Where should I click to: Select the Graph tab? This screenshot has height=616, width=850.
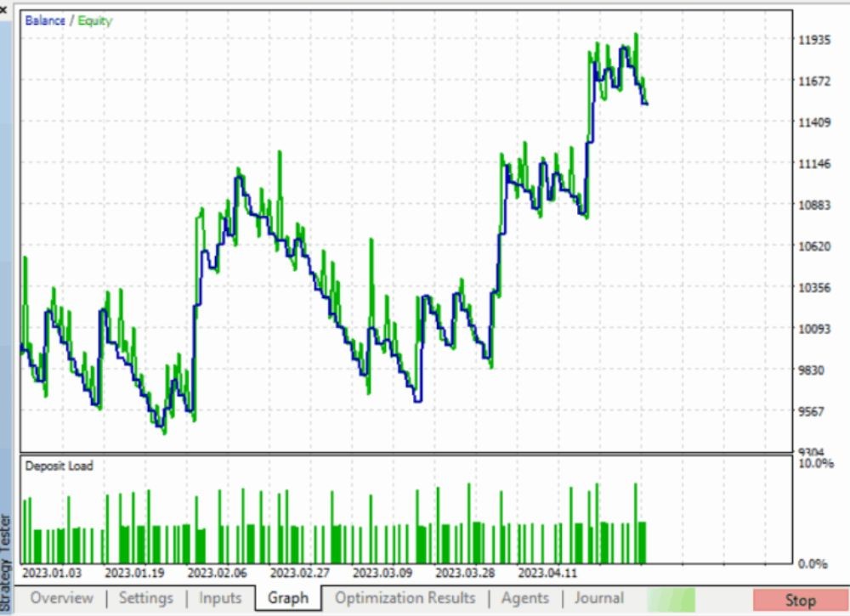(x=288, y=598)
